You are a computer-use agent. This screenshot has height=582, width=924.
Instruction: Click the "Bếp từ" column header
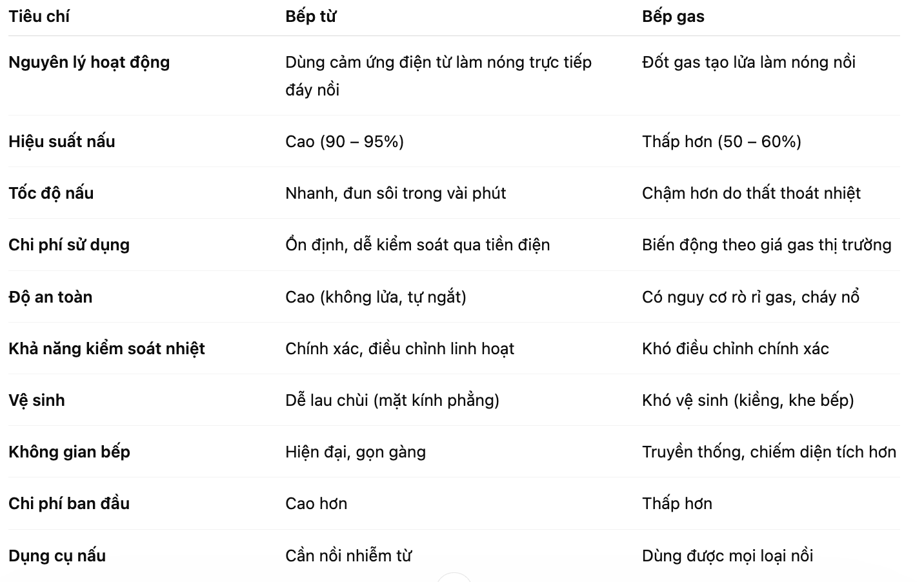pos(310,17)
